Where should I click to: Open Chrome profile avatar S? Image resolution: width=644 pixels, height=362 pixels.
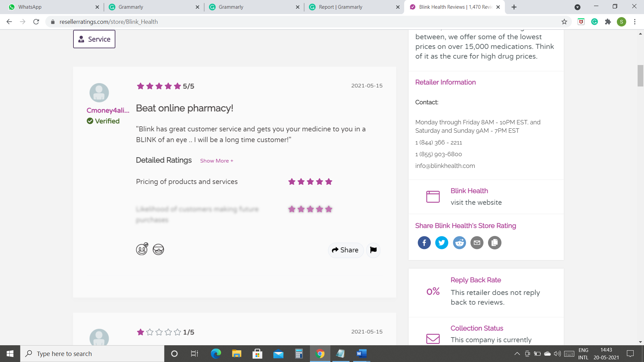(x=622, y=22)
